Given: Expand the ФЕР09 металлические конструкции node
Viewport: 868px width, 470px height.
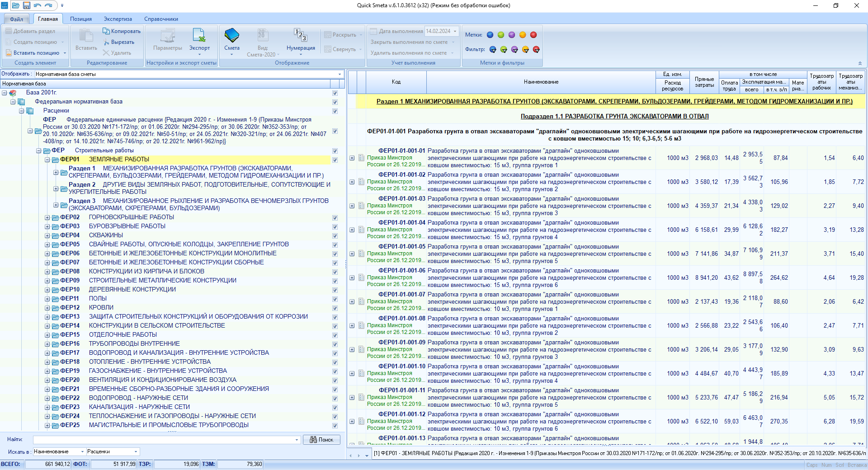Looking at the screenshot, I should (47, 281).
